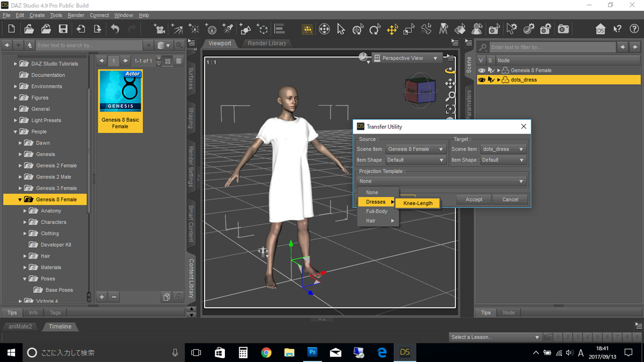Click the New Scene icon

coord(11,29)
